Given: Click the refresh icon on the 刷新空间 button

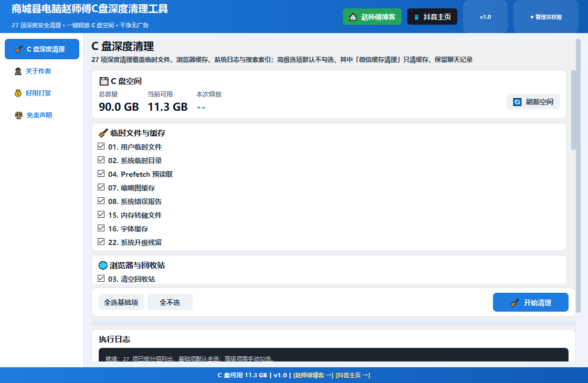Looking at the screenshot, I should coord(517,102).
